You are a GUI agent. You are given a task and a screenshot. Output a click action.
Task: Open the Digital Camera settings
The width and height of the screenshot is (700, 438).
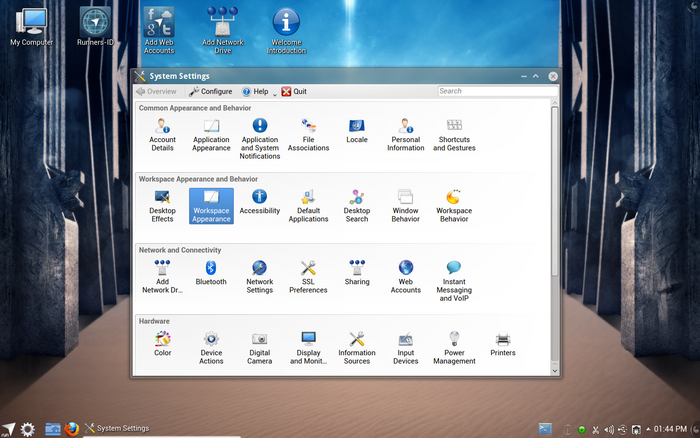pos(259,347)
